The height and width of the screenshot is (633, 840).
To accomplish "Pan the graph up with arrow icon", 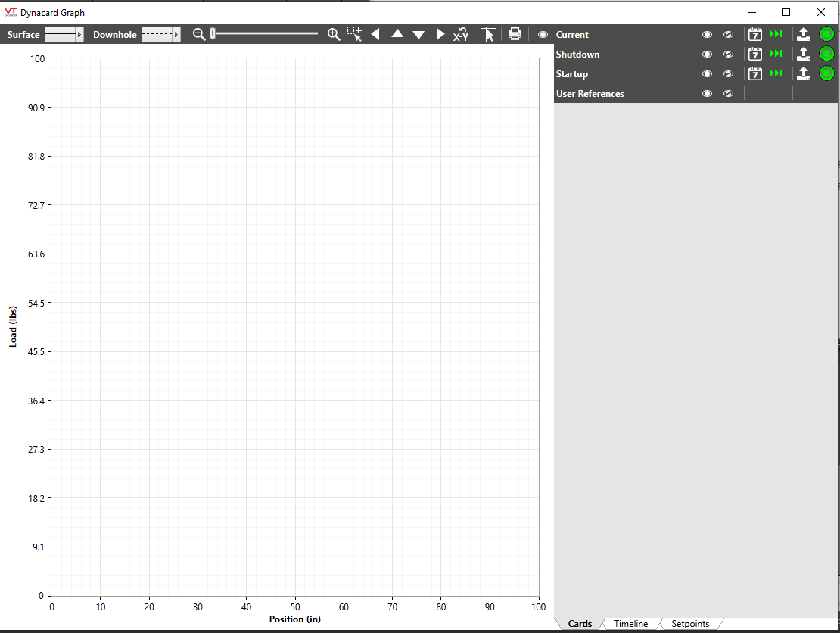I will point(397,34).
